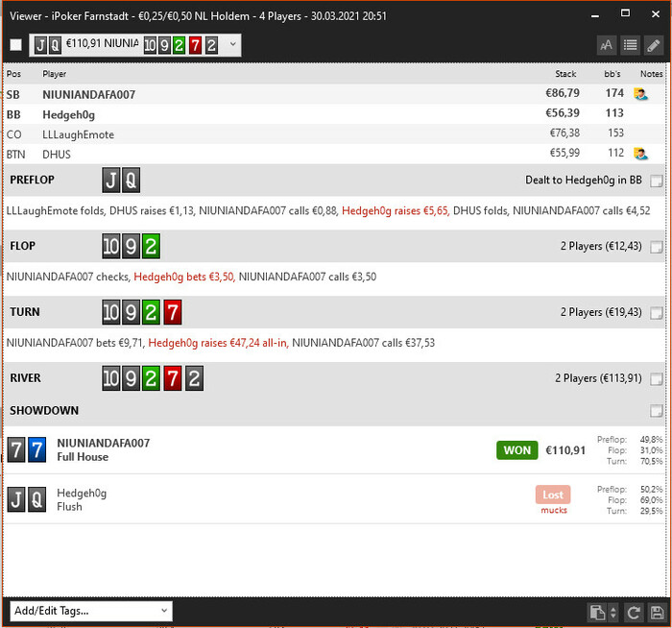Click Dealt to Hedgeh0g in BB text
The image size is (672, 628).
tap(584, 180)
